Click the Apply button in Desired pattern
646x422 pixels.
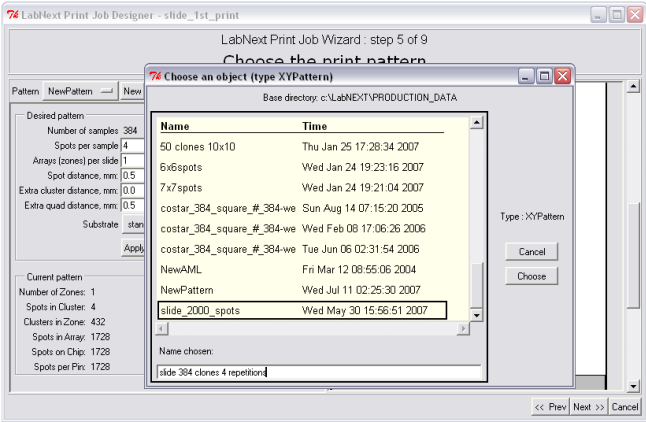pos(133,248)
